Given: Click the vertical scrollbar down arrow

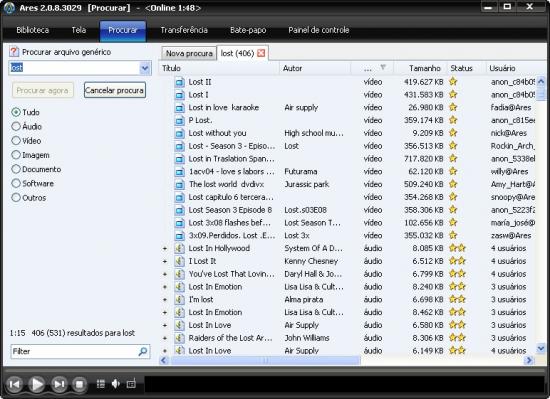Looking at the screenshot, I should [541, 348].
